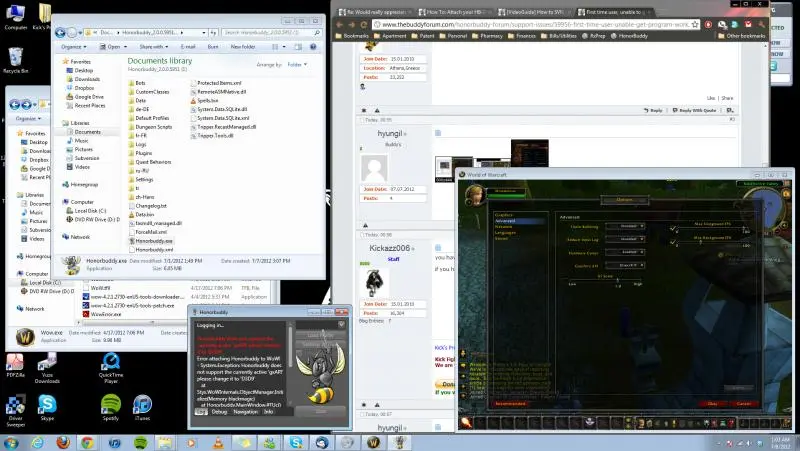Viewport: 800px width, 451px height.
Task: Open the second WoW Advanced settings dropdown
Action: click(x=625, y=239)
